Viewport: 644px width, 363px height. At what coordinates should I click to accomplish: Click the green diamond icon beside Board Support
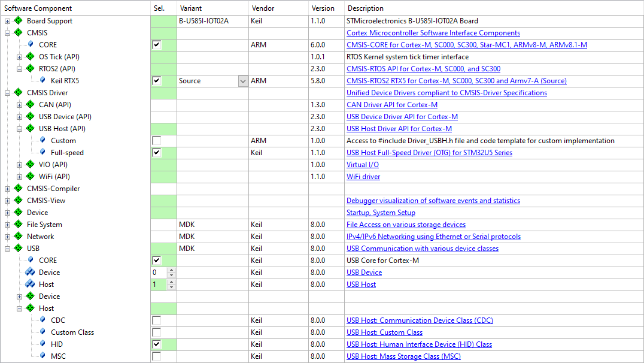(x=18, y=21)
